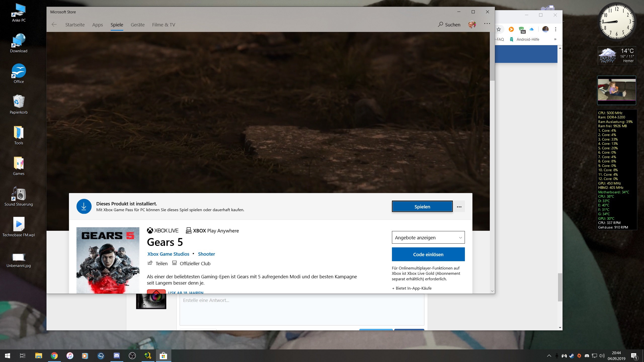Open Offizieller Club for Gears 5
This screenshot has width=644, height=362.
coord(195,263)
